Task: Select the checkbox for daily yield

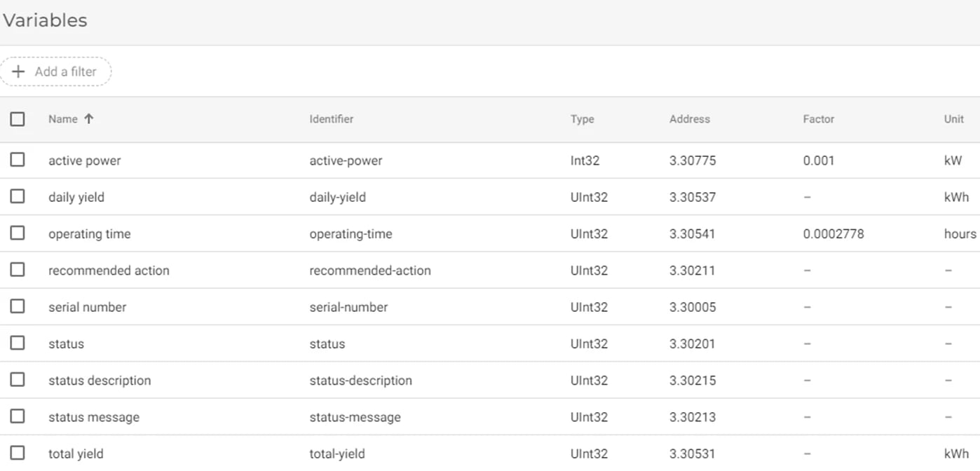Action: pyautogui.click(x=18, y=196)
